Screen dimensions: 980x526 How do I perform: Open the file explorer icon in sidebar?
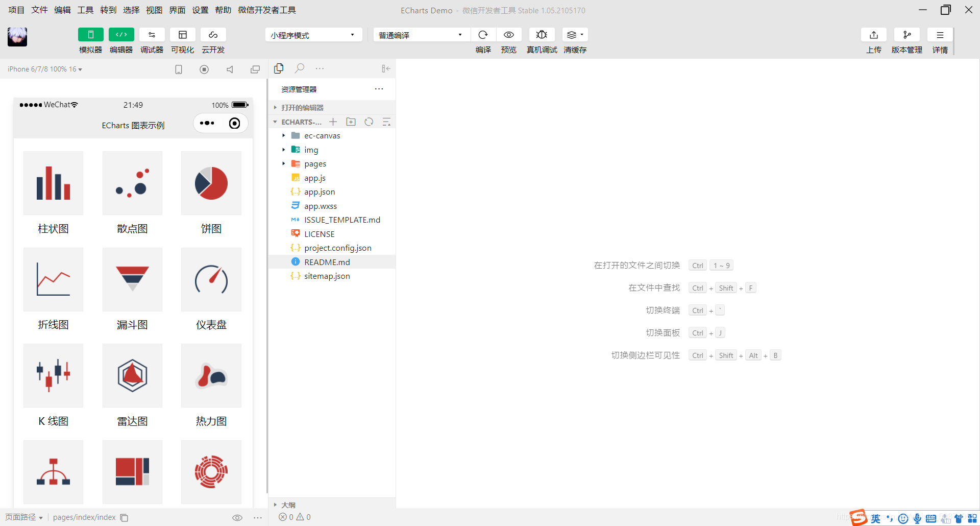click(x=279, y=68)
